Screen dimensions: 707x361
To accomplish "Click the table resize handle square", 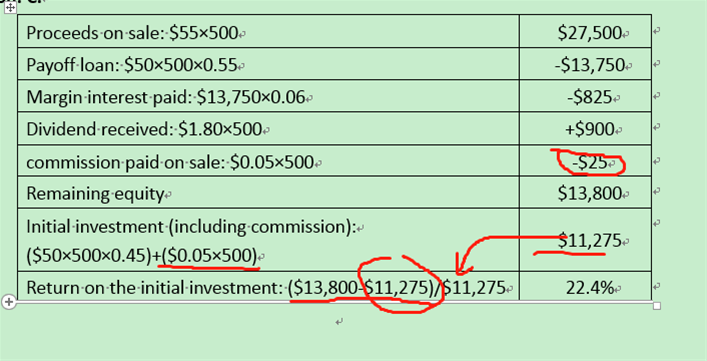I will tap(657, 306).
